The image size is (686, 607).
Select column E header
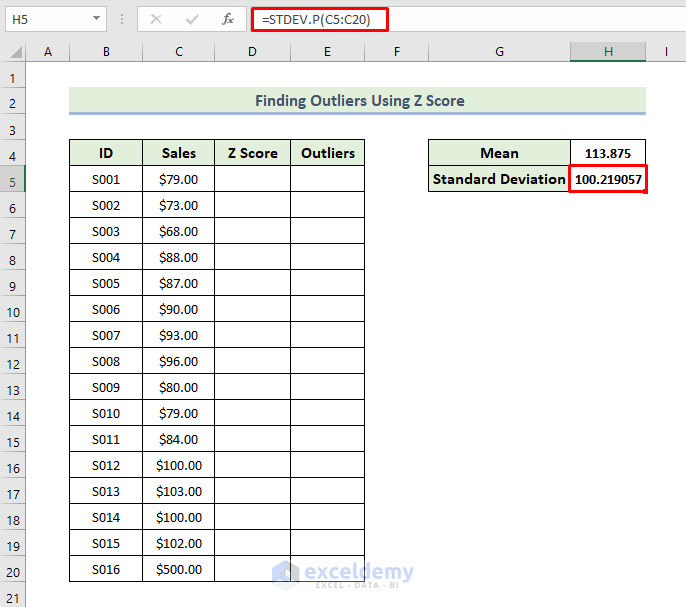327,52
